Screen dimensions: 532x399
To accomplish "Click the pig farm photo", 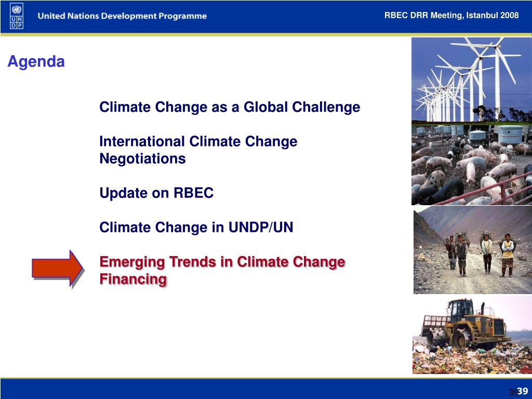I will tap(472, 164).
